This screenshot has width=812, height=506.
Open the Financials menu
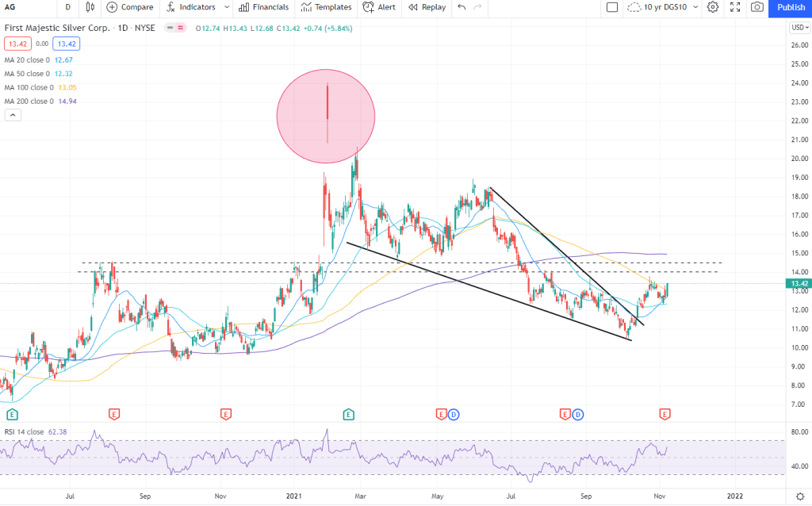265,7
